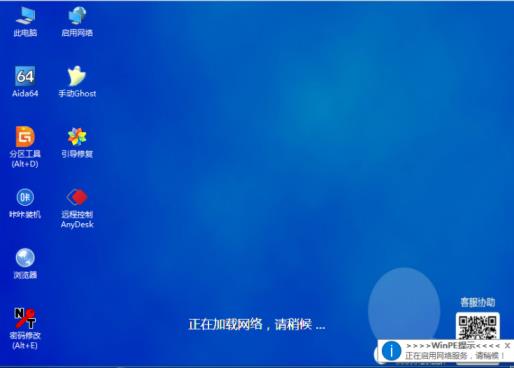Launch 远程控制 AnyDesk icon
Image resolution: width=514 pixels, height=368 pixels.
coord(77,208)
